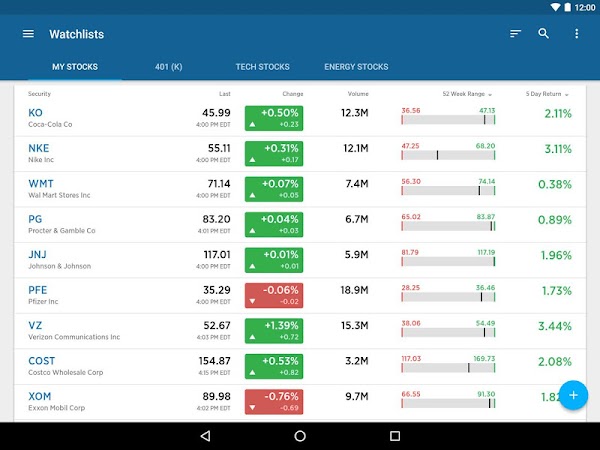Tap the Last column header

[x=225, y=94]
